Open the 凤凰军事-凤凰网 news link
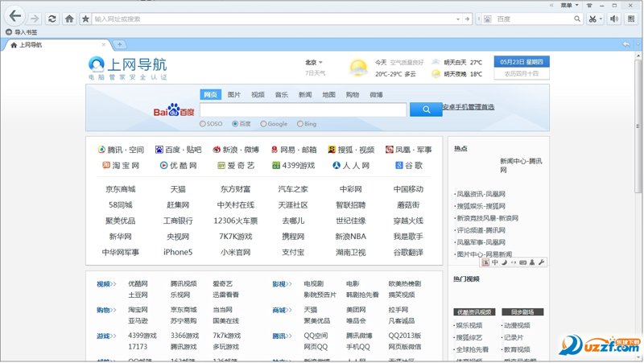644x363 pixels. [x=481, y=242]
